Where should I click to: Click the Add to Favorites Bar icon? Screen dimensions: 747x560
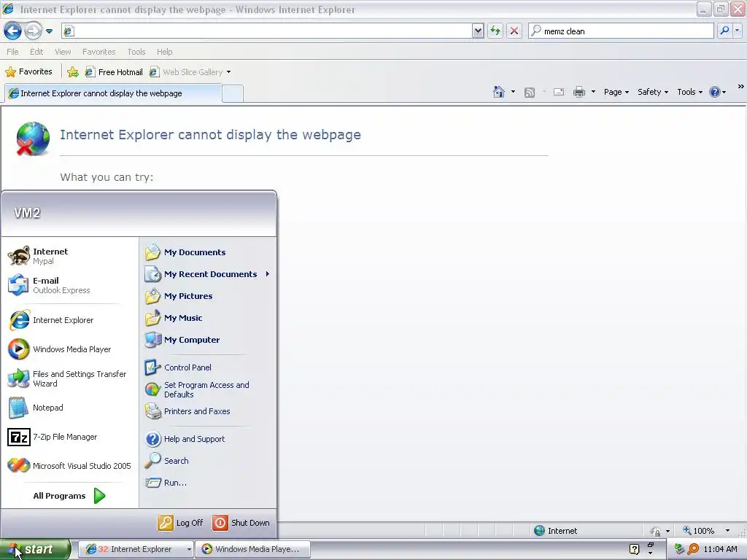pyautogui.click(x=73, y=72)
